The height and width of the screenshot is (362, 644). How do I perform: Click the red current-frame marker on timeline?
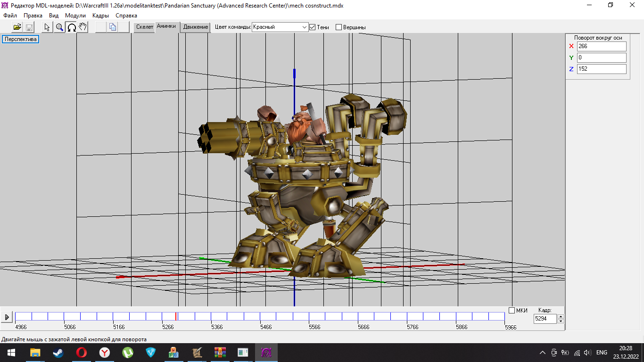176,316
